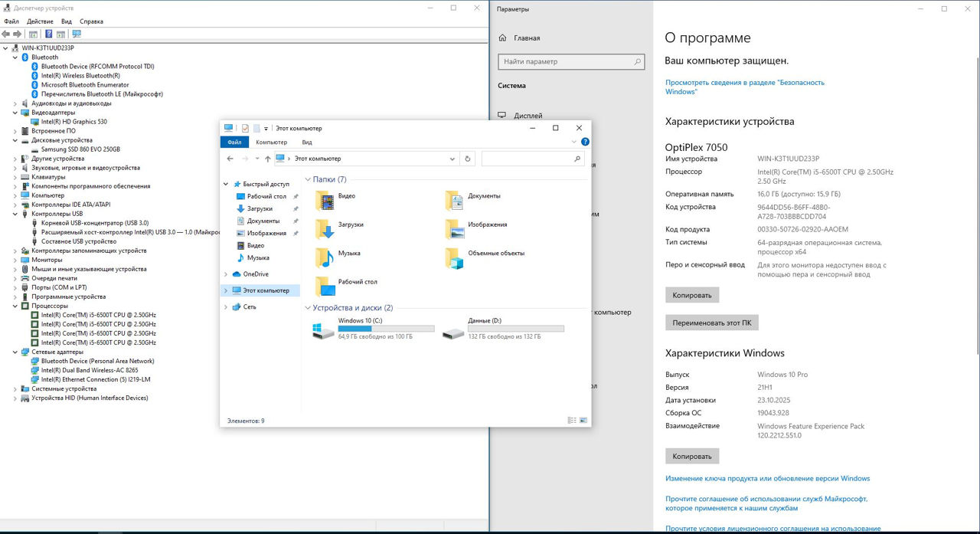
Task: Open the Действие menu in Device Manager
Action: click(x=40, y=21)
